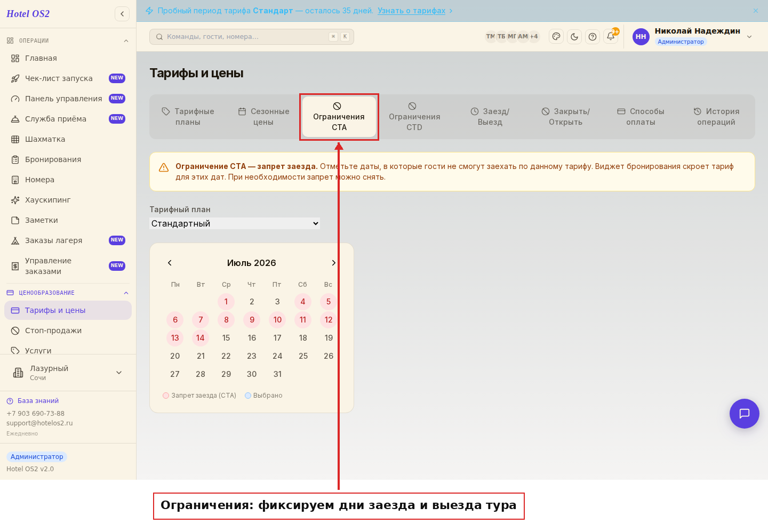This screenshot has height=532, width=768.
Task: Open Служба приёма in sidebar
Action: coord(68,119)
